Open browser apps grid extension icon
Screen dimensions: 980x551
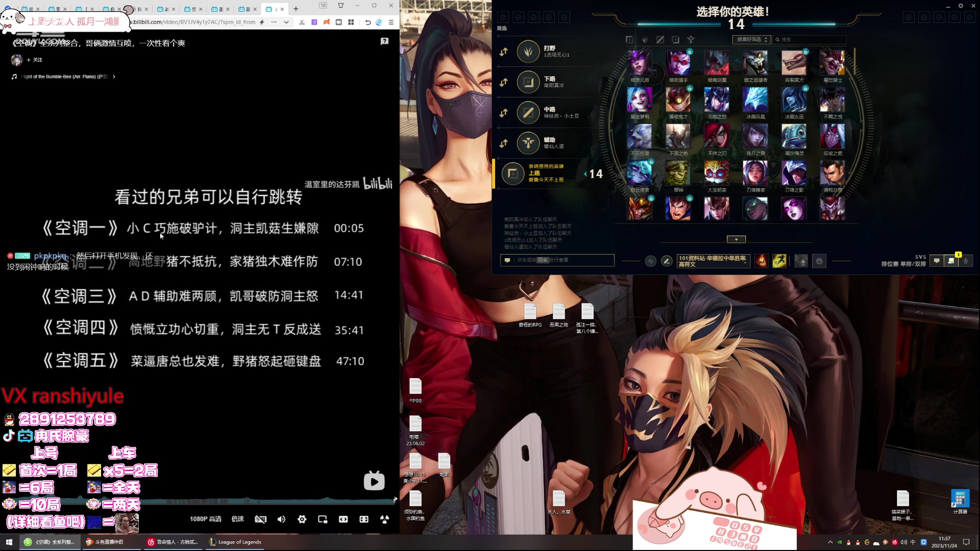click(x=351, y=22)
